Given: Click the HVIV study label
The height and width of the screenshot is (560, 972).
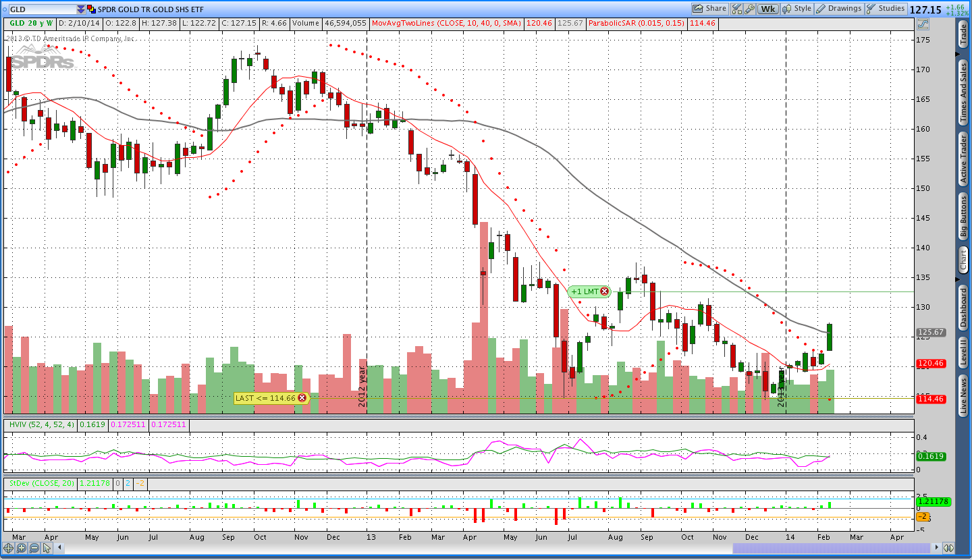Looking at the screenshot, I should pos(40,425).
